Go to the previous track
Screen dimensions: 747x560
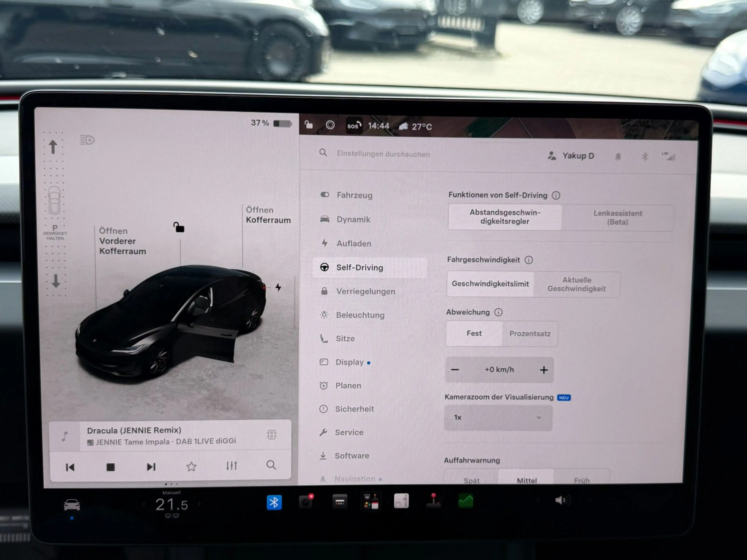70,467
